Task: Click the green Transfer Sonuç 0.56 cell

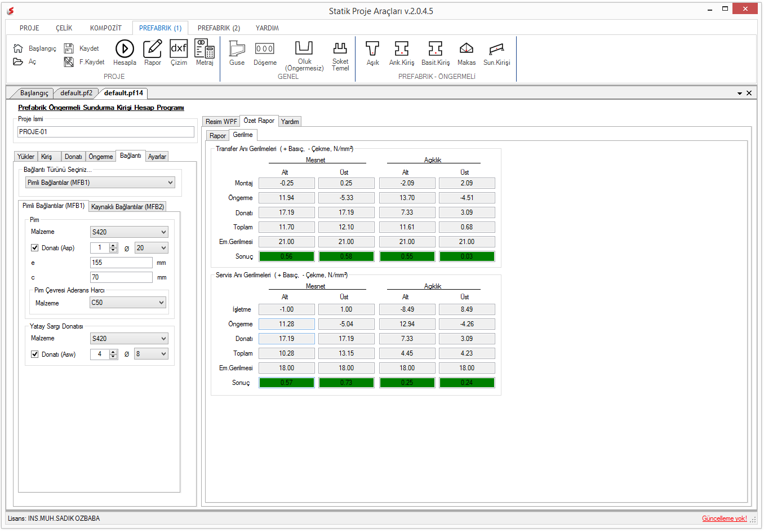Action: [287, 256]
